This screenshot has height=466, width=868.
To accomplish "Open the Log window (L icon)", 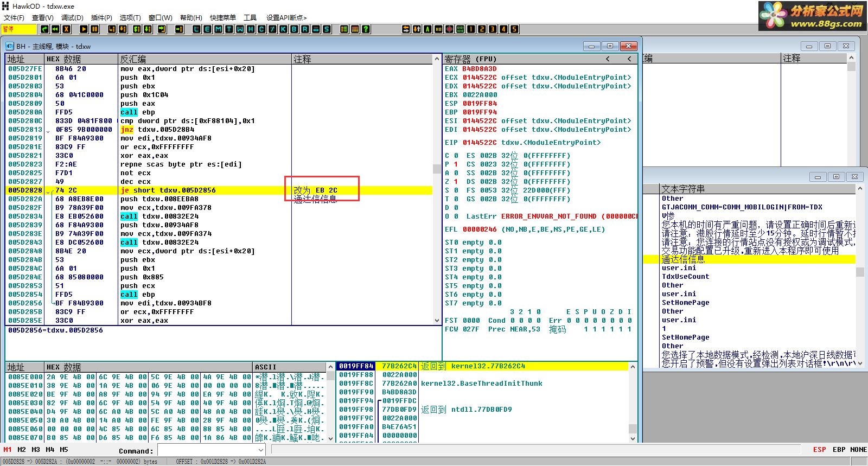I will [x=196, y=29].
